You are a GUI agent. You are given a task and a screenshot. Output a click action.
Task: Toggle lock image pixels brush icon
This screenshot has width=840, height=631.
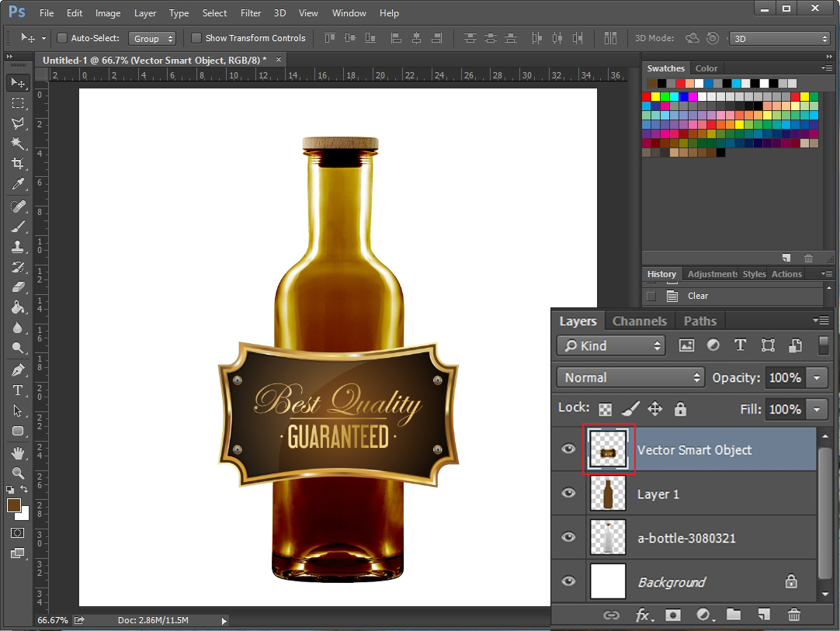coord(630,409)
